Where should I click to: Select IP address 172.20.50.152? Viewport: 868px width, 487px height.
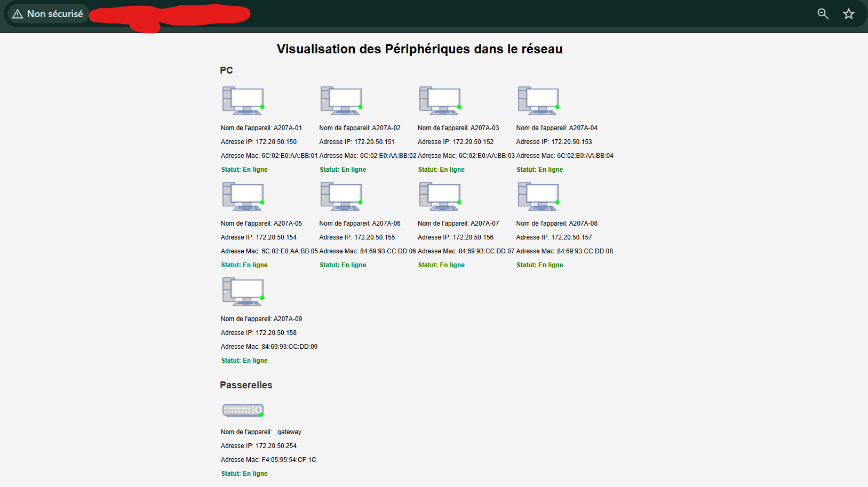pyautogui.click(x=473, y=142)
